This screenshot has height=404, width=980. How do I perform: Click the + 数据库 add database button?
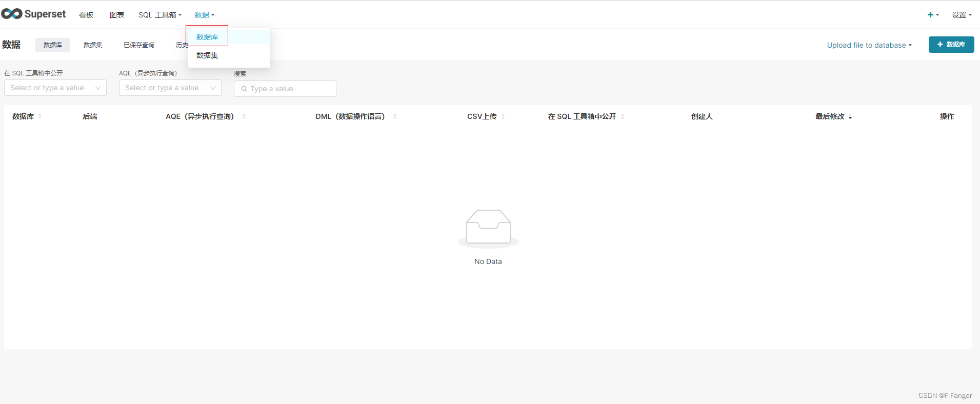[951, 45]
